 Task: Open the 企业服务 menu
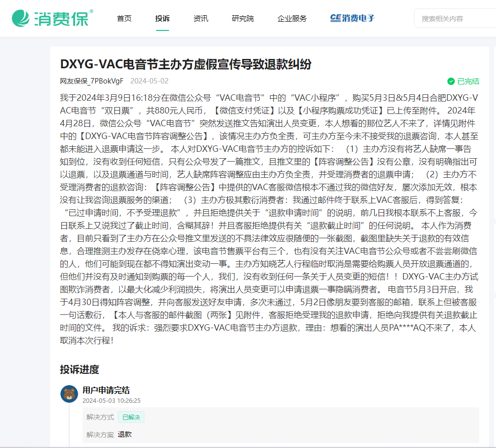point(292,19)
